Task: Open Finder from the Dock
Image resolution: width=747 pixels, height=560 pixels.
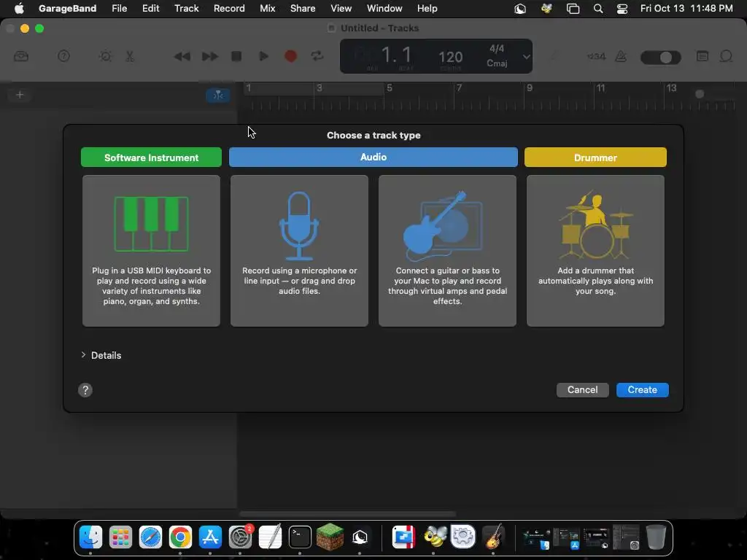Action: pos(90,537)
